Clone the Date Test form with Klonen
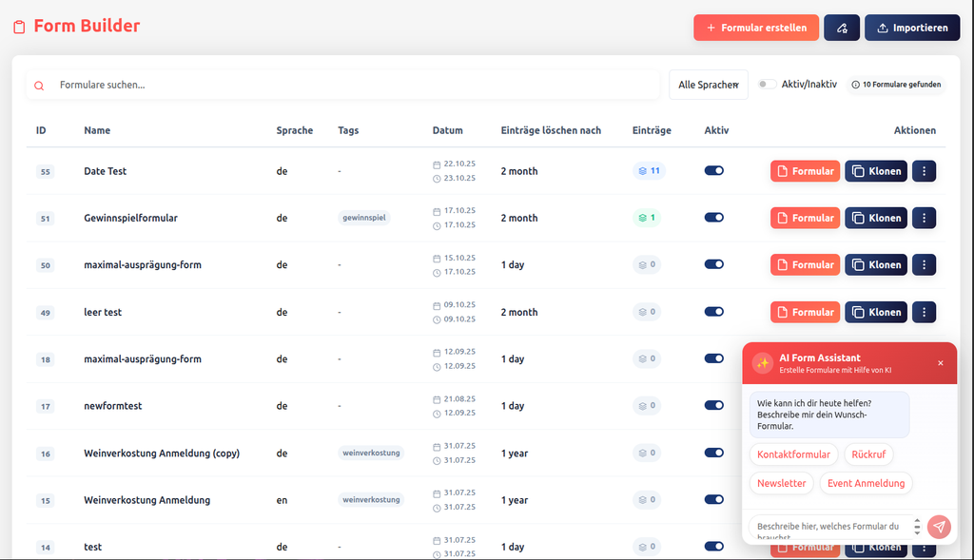 coord(876,171)
